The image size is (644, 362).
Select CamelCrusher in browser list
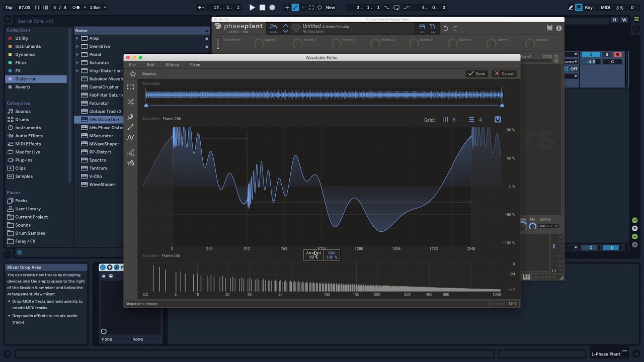[x=104, y=87]
